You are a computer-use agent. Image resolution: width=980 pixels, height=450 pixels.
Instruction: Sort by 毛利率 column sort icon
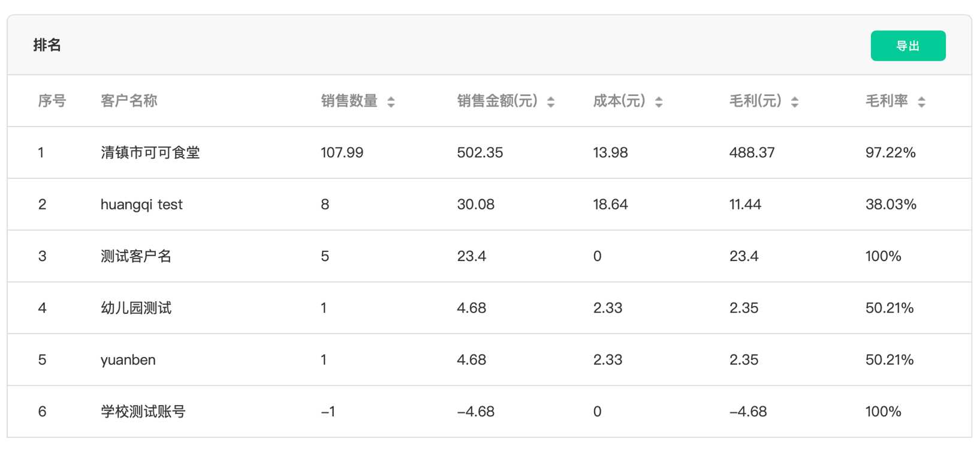point(921,102)
